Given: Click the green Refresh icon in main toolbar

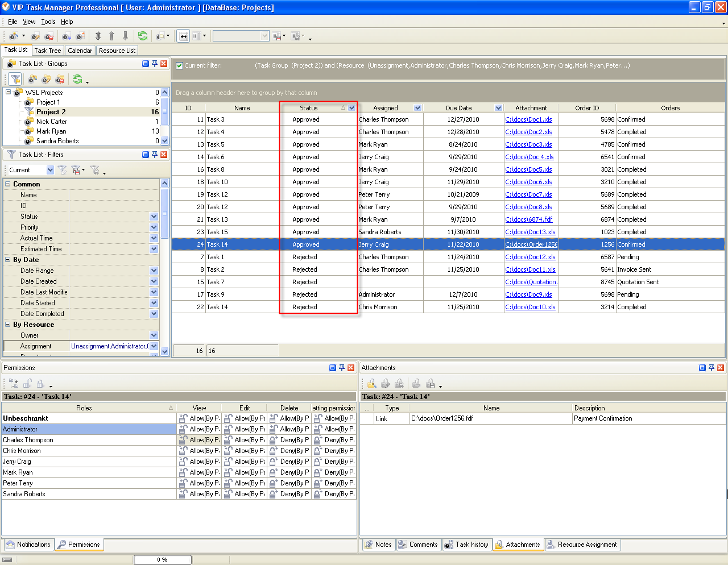Looking at the screenshot, I should coord(142,36).
